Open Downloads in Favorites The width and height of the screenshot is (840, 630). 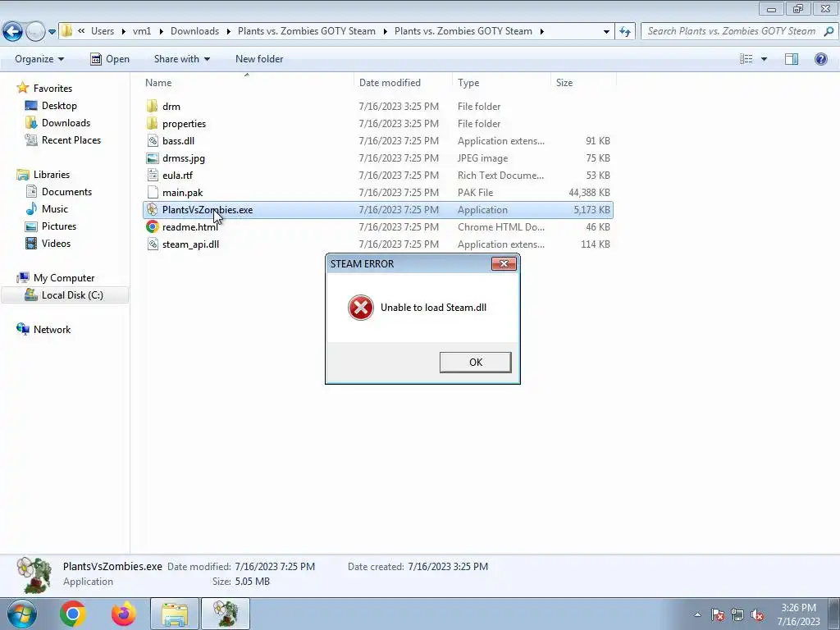pyautogui.click(x=66, y=123)
